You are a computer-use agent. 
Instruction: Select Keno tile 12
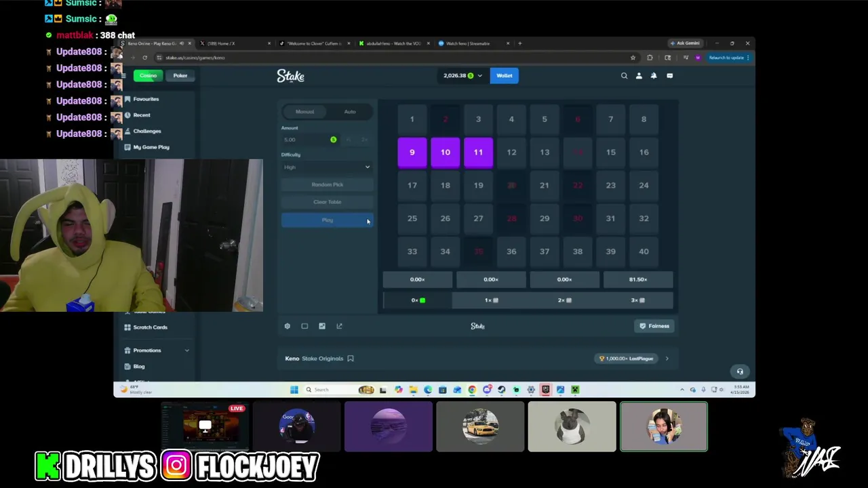511,152
